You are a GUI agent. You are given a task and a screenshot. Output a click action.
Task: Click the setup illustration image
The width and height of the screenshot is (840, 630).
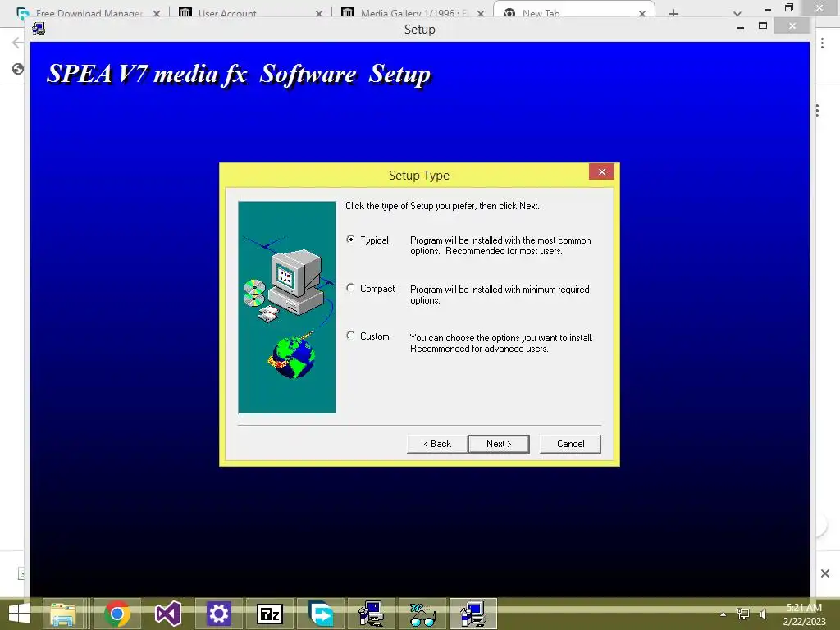pyautogui.click(x=286, y=307)
